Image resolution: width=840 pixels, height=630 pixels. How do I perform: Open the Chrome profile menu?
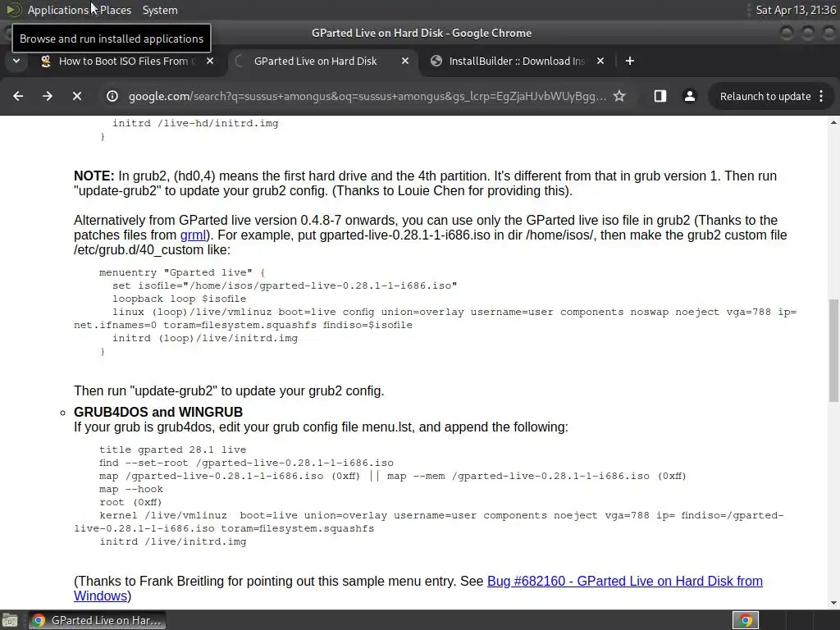tap(689, 96)
